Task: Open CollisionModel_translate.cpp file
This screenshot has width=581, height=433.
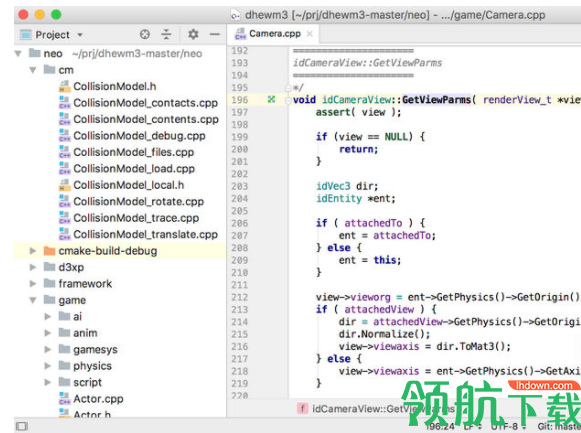Action: (145, 234)
